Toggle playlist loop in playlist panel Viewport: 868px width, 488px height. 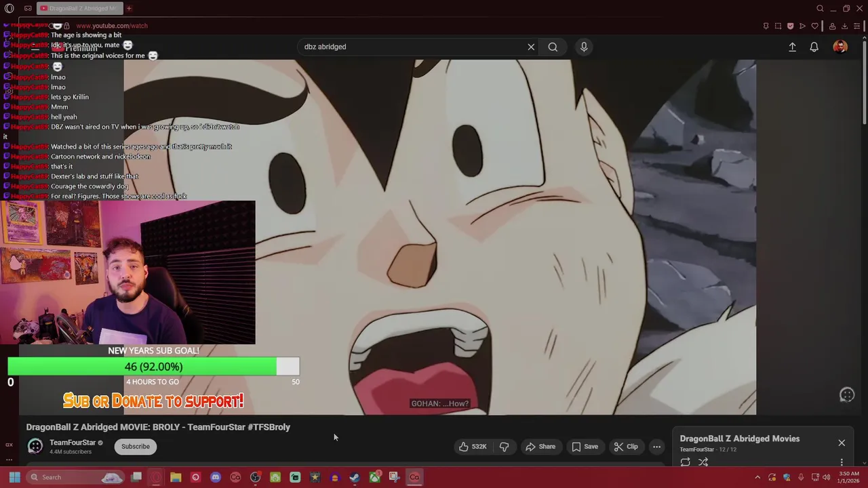[x=685, y=462]
